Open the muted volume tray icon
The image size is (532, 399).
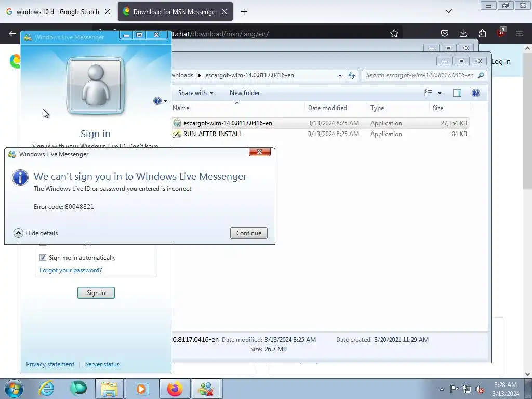480,389
